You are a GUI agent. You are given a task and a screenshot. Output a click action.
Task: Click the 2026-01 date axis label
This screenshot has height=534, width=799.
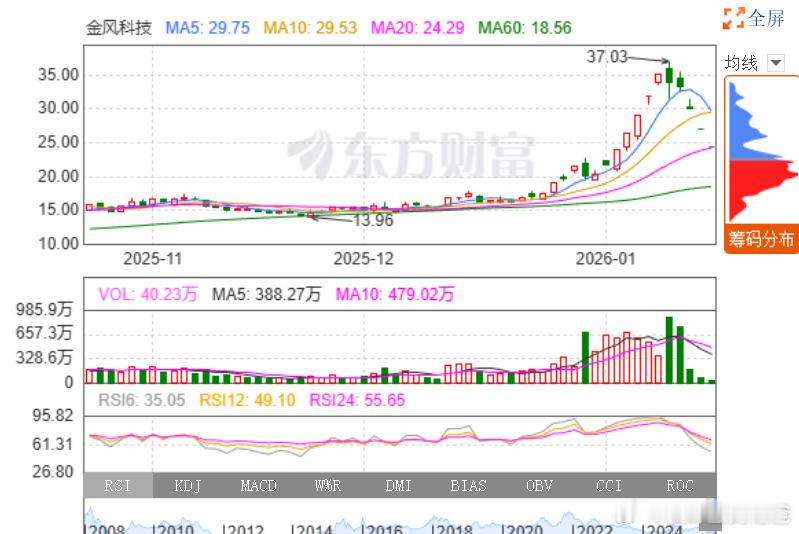pyautogui.click(x=606, y=259)
